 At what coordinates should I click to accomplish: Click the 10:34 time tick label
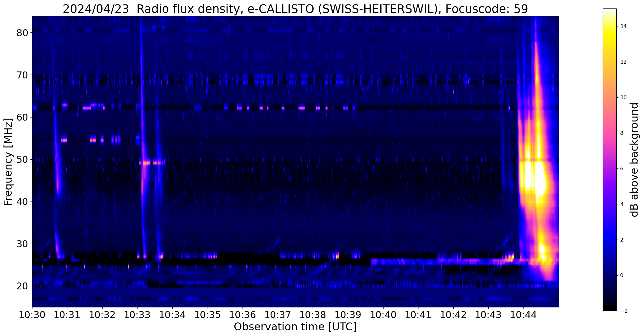pyautogui.click(x=172, y=315)
